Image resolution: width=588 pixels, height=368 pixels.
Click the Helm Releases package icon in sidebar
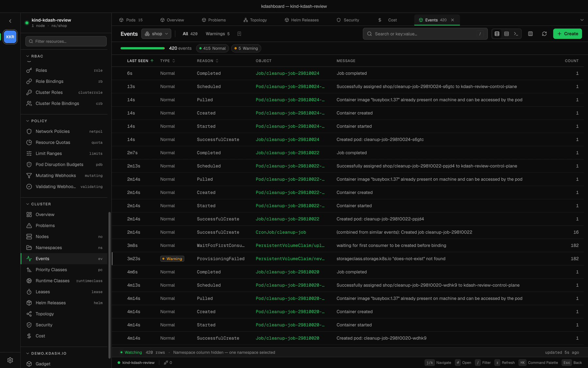(29, 303)
